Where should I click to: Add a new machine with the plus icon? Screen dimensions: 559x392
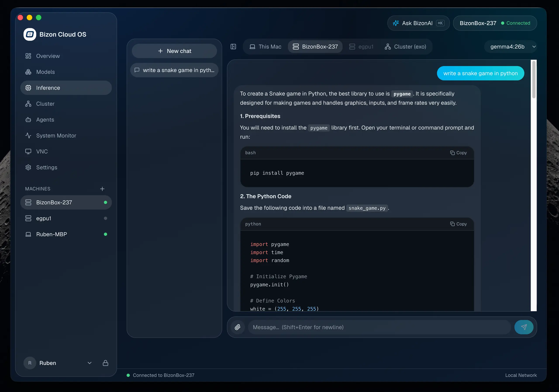(x=102, y=189)
